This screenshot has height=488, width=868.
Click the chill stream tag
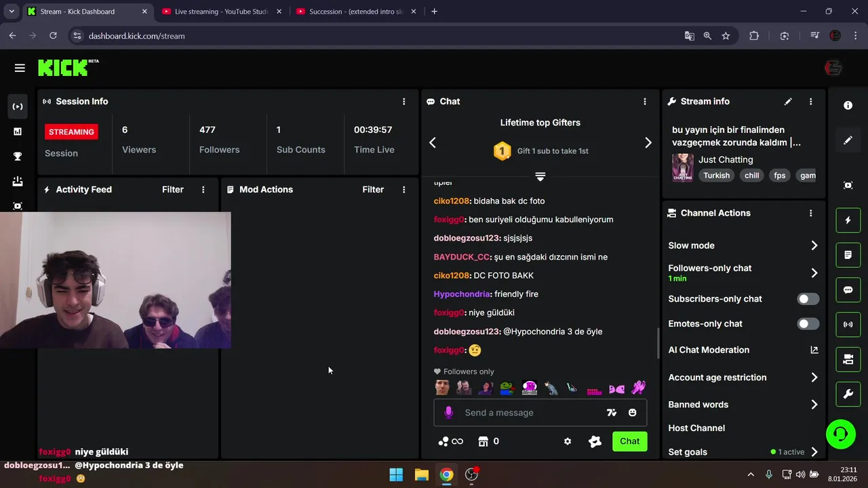752,176
